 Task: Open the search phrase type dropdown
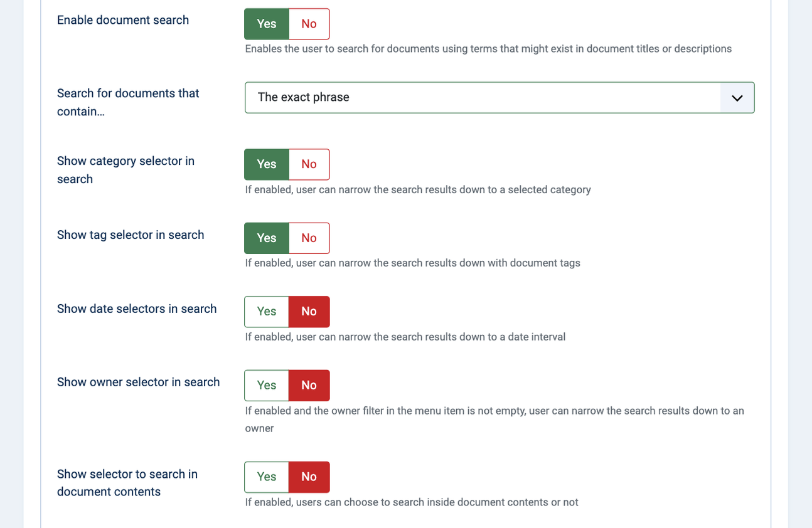coord(499,97)
